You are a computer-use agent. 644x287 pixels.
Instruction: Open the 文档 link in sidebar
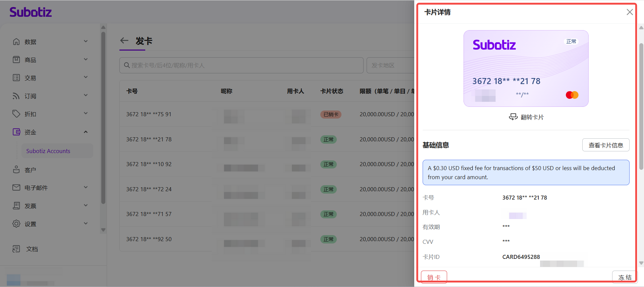[32, 249]
